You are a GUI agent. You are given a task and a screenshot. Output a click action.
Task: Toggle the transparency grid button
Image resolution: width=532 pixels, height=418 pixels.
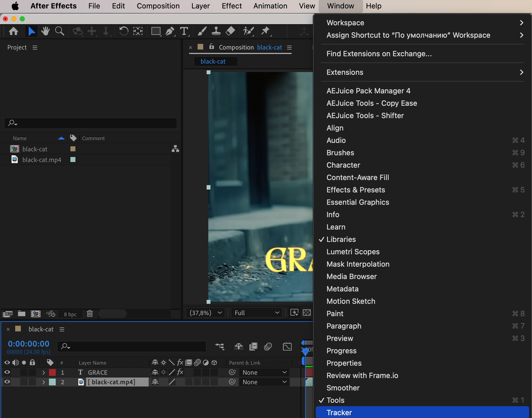tap(307, 313)
